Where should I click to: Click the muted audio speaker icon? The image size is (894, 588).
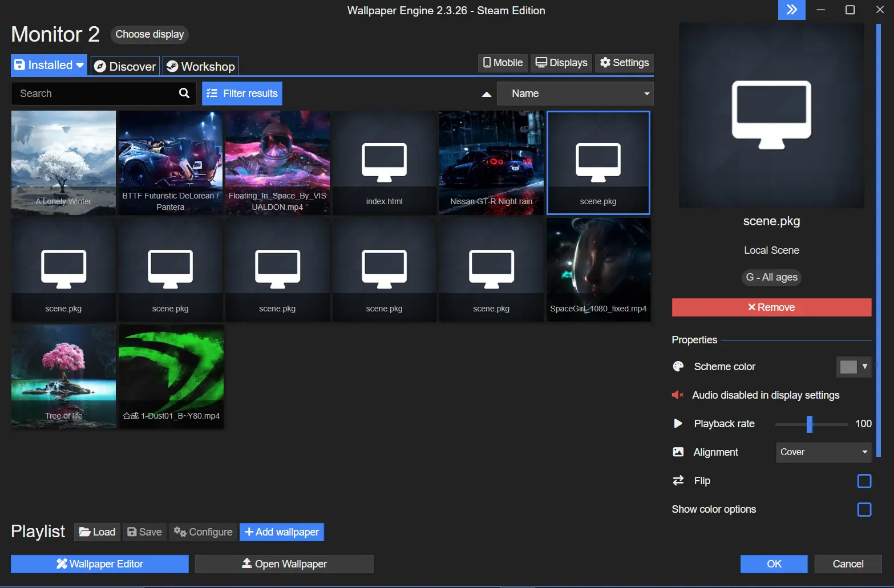coord(678,395)
